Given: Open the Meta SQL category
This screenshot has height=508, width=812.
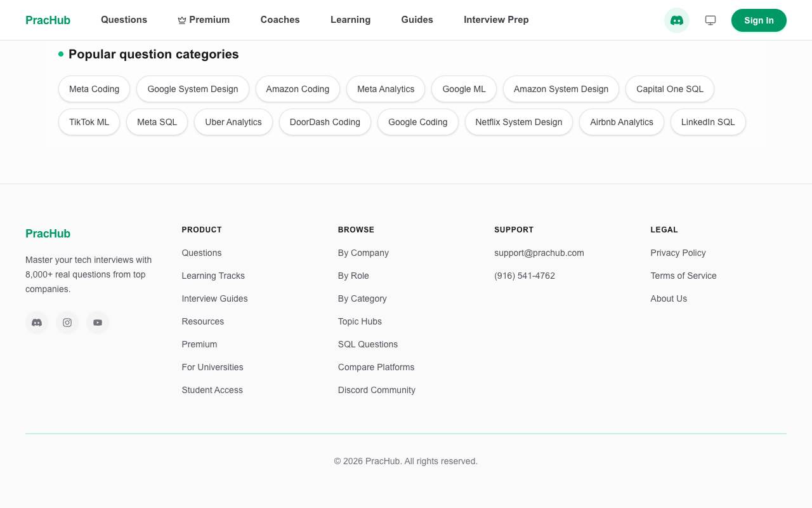Looking at the screenshot, I should click(157, 122).
